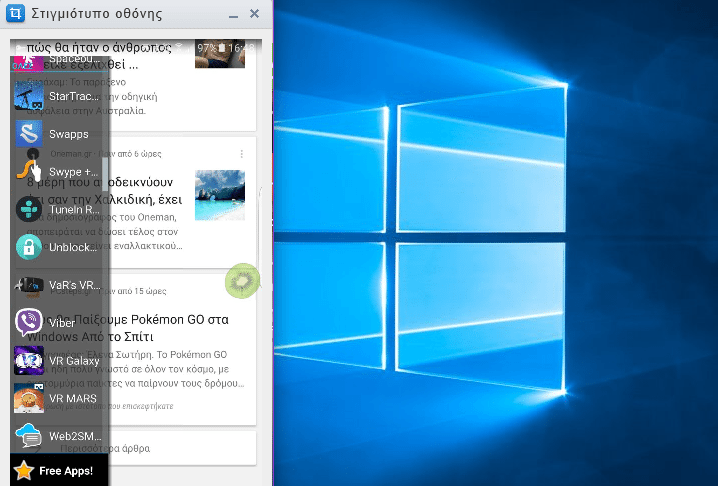Open the StarTrac app icon
This screenshot has height=486, width=718.
29,96
